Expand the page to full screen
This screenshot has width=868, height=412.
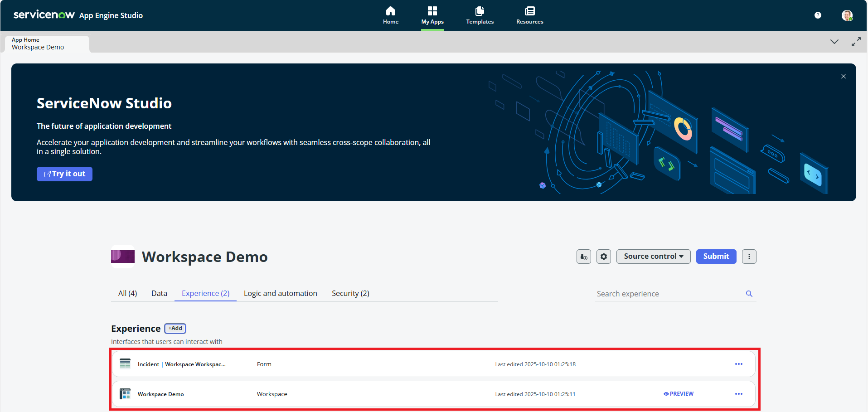[856, 42]
